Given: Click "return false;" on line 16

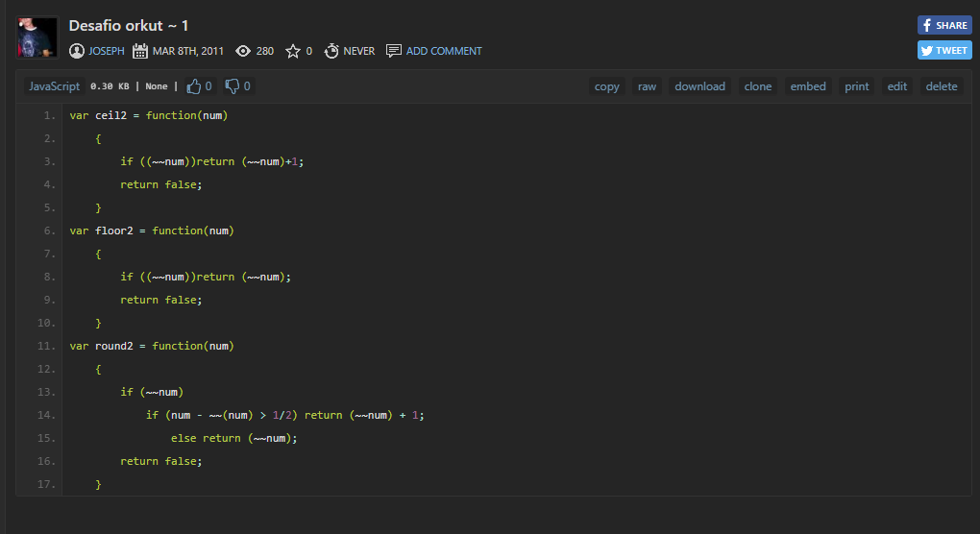Looking at the screenshot, I should (161, 462).
